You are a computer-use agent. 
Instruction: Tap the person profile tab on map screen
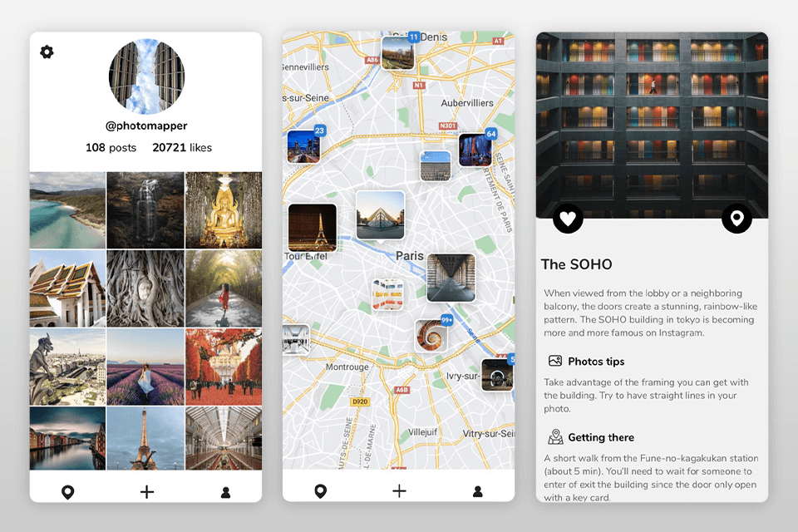pos(477,491)
